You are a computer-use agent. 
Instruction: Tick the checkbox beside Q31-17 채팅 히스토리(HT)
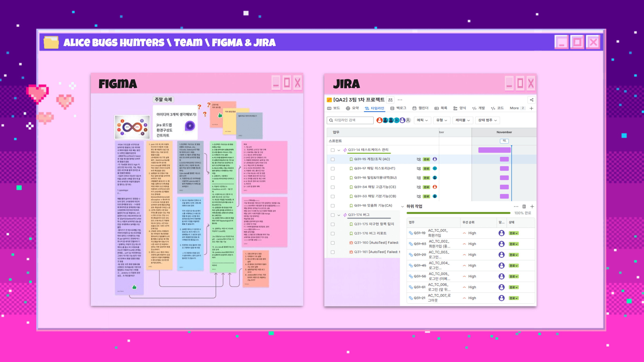tap(333, 169)
